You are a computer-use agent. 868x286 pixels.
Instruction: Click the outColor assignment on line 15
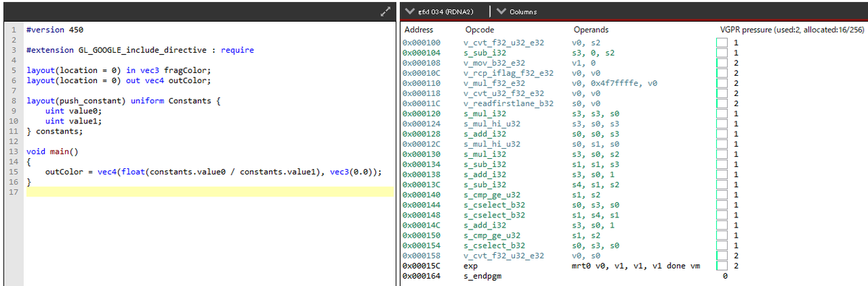(213, 172)
